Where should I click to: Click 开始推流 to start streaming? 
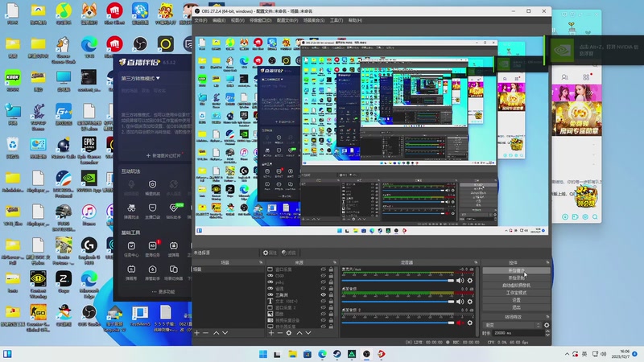(x=516, y=271)
